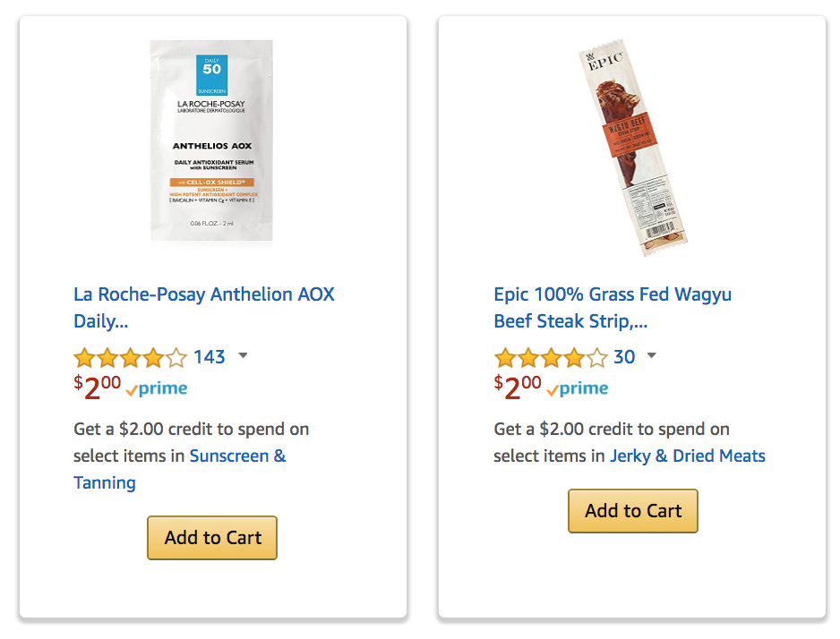View the 143 customer reviews
840x639 pixels.
[x=209, y=357]
